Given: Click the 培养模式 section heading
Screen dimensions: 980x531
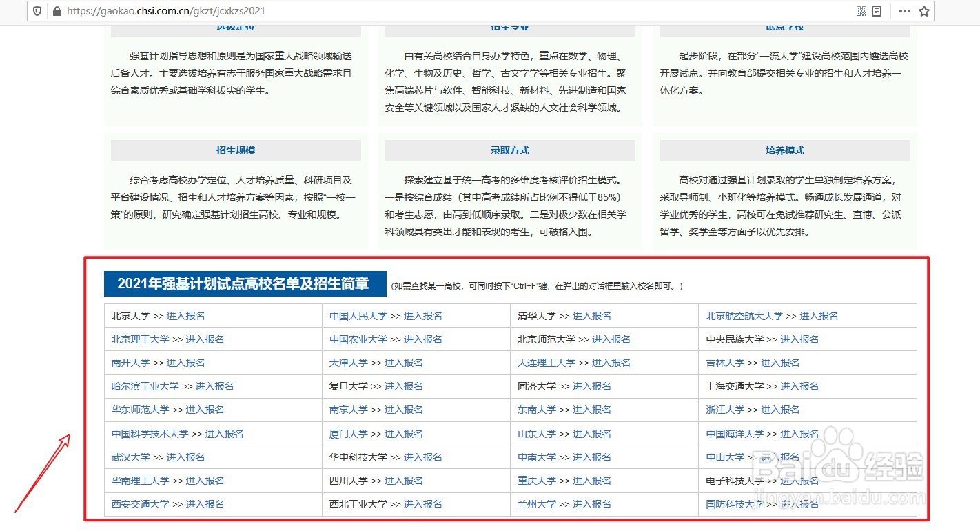Looking at the screenshot, I should (x=785, y=150).
